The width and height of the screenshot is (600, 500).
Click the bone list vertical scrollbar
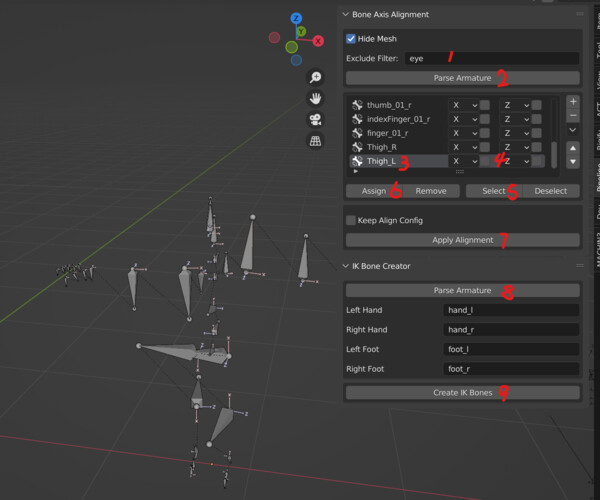pos(554,154)
